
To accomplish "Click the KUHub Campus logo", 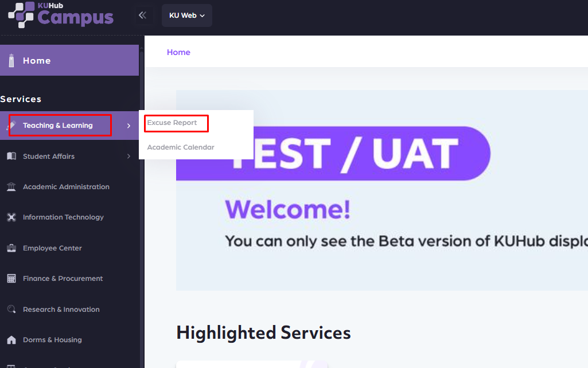I will [x=60, y=15].
